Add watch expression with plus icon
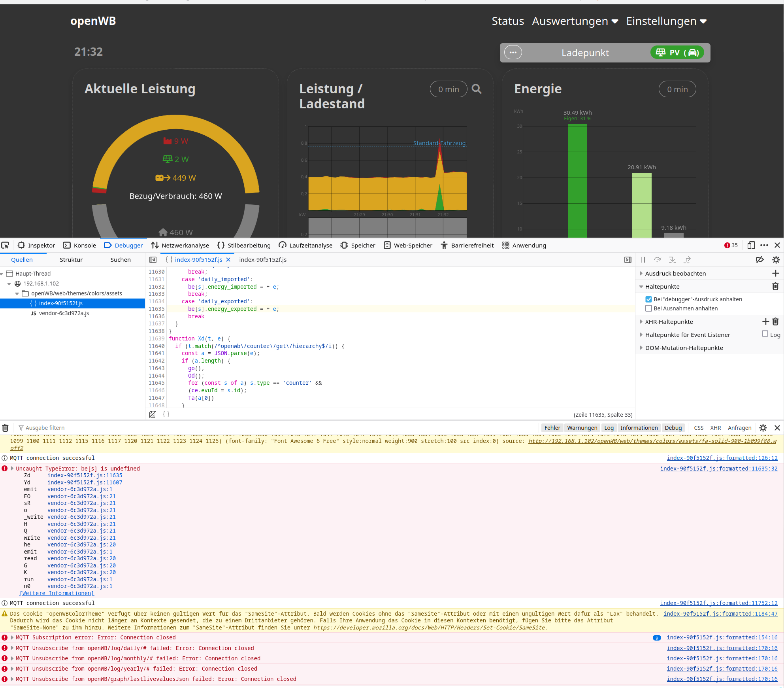This screenshot has height=688, width=784. [x=775, y=273]
